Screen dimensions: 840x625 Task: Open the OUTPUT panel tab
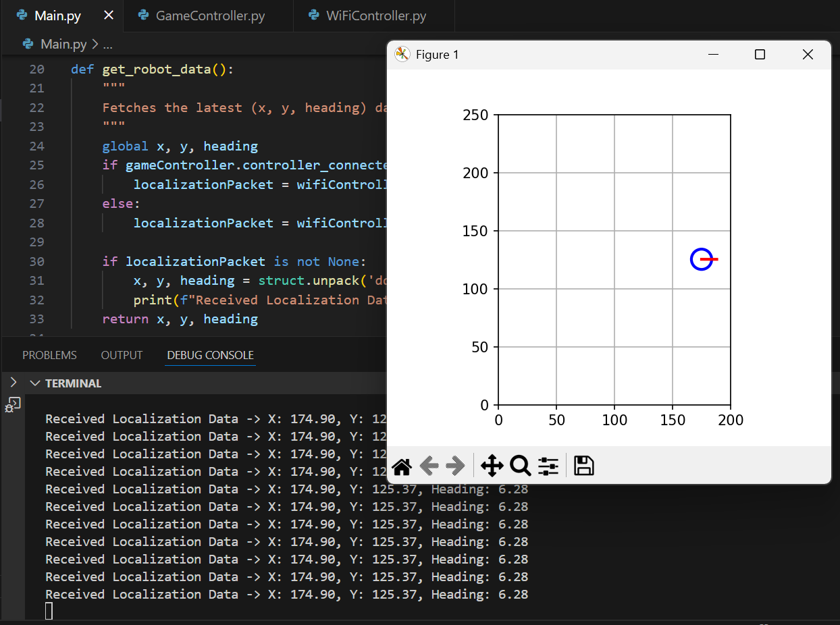tap(122, 355)
